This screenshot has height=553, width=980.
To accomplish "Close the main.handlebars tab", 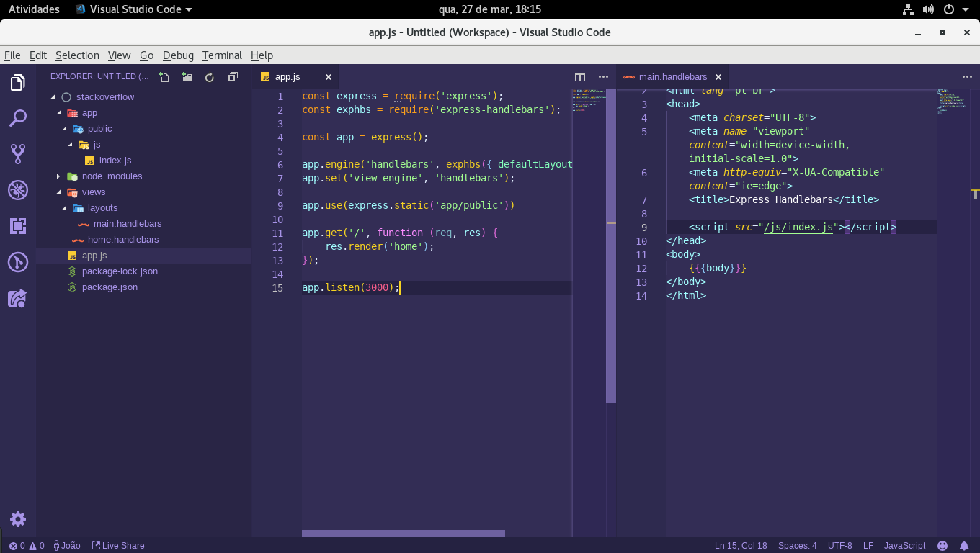I will [x=719, y=77].
